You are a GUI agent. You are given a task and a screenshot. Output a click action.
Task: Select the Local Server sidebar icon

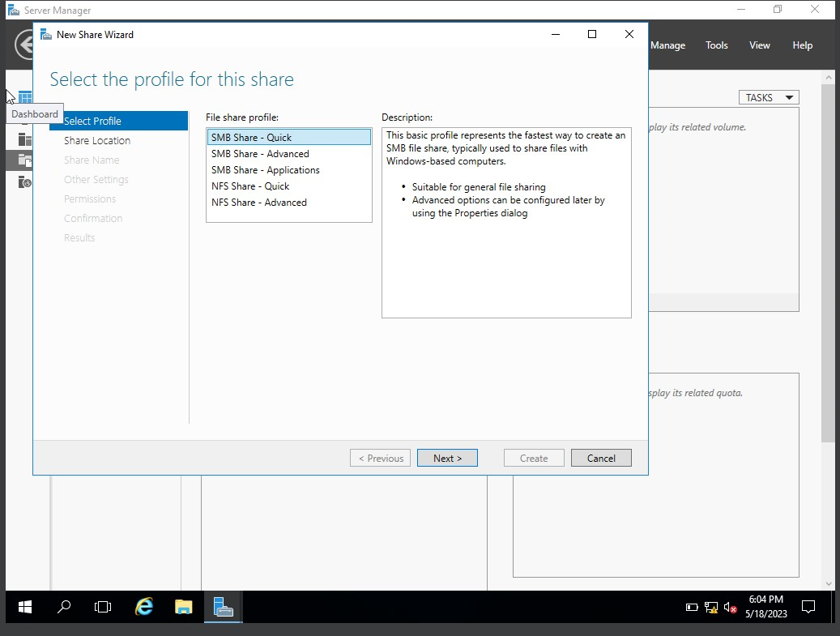tap(25, 117)
